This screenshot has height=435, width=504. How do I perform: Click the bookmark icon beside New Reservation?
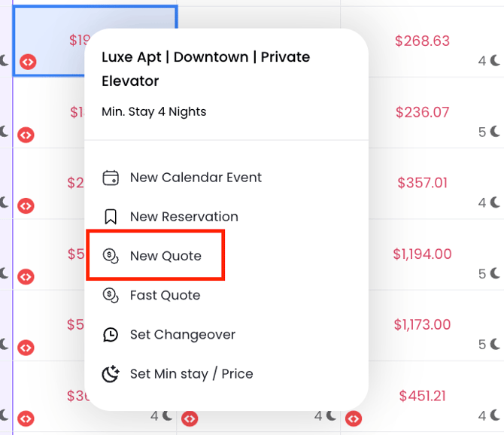111,217
